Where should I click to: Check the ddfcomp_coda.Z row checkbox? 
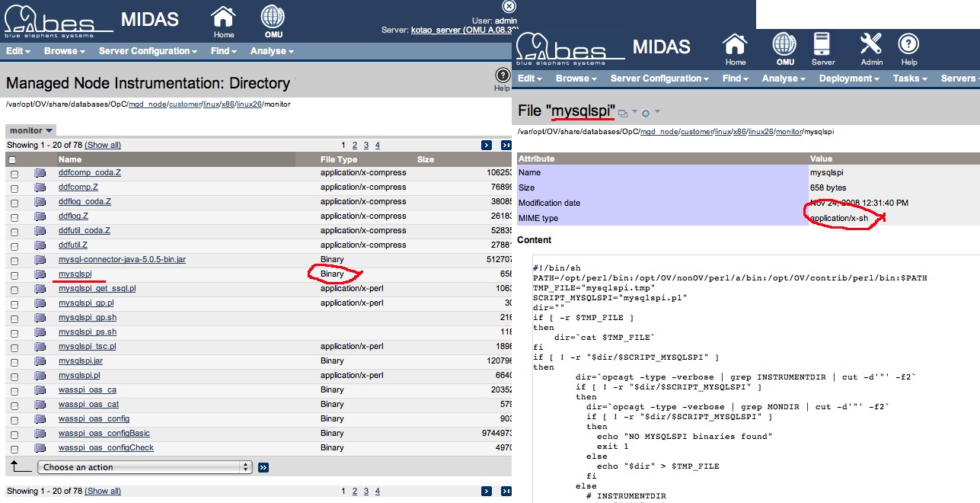pos(14,174)
